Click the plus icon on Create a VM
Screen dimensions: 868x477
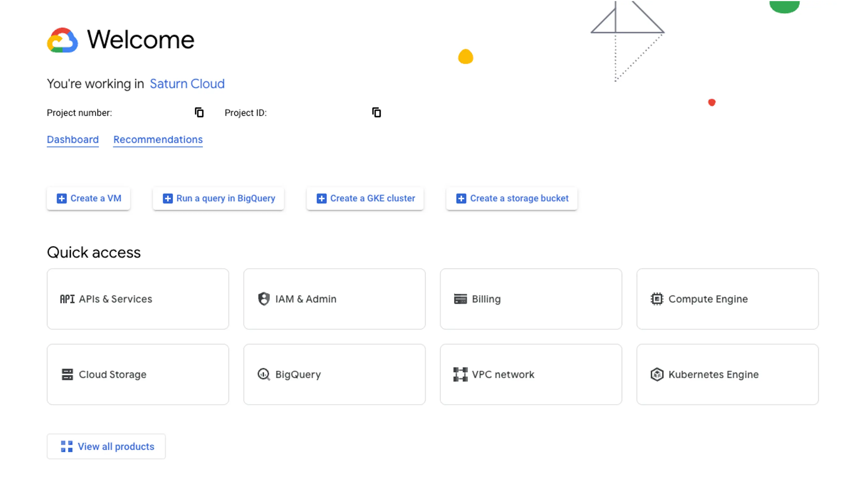[62, 198]
